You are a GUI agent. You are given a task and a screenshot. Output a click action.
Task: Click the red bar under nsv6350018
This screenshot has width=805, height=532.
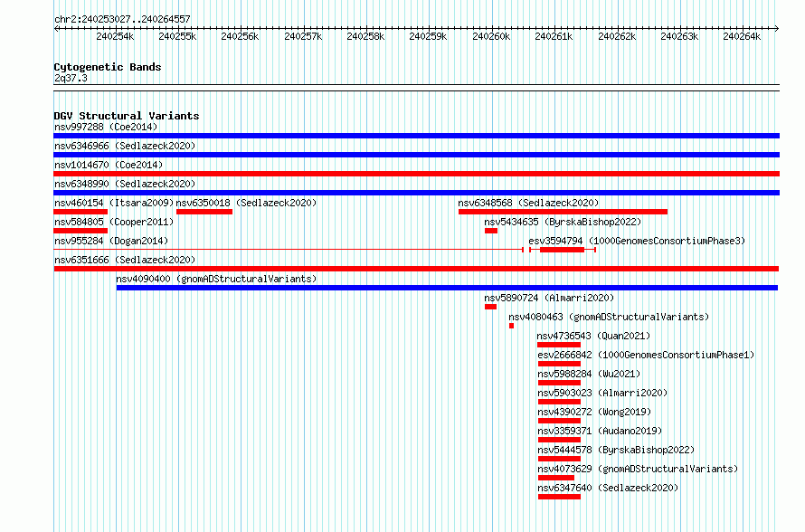coord(204,212)
